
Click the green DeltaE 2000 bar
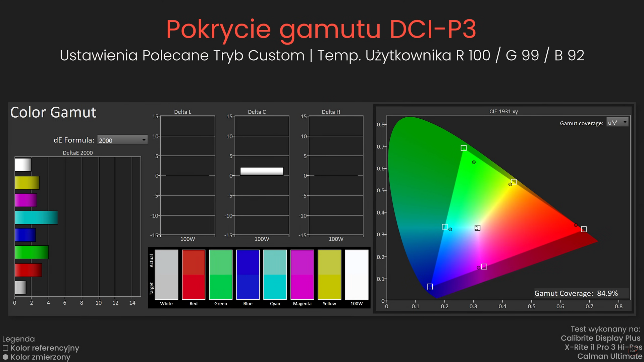[32, 252]
